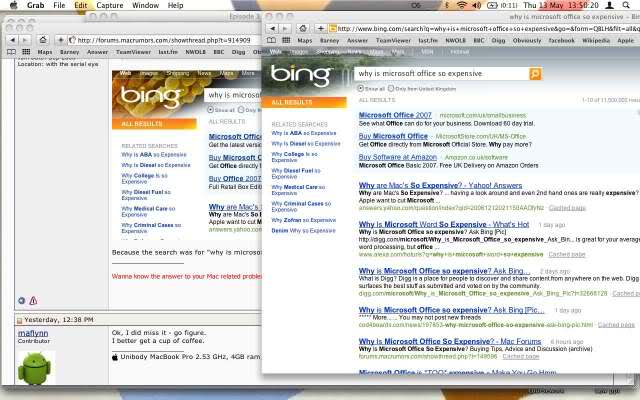Click the red 'Wanna know the answer' signature link

pos(187,276)
